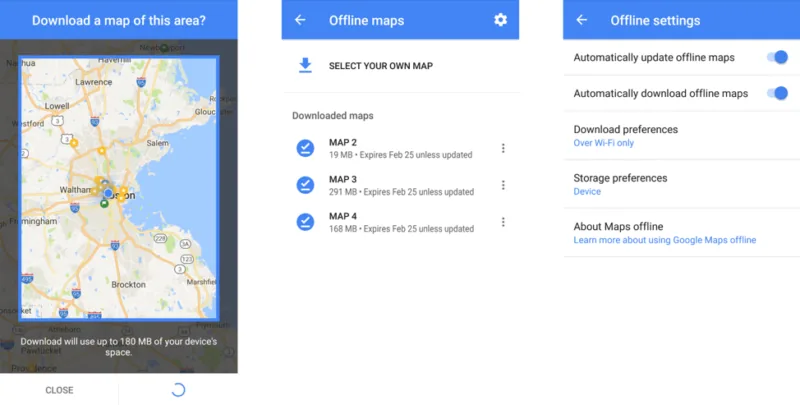Go back from the Offline settings screen
The width and height of the screenshot is (800, 405).
(582, 20)
